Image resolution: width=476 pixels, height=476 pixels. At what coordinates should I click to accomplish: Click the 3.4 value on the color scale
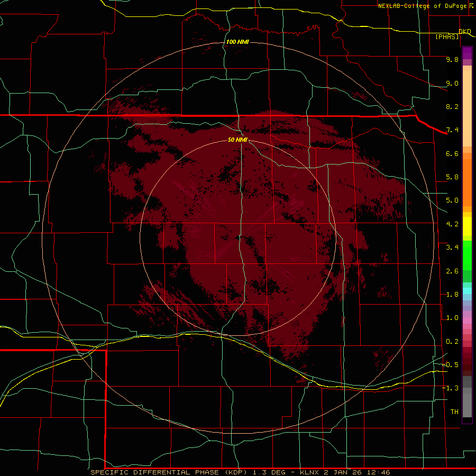pyautogui.click(x=452, y=248)
